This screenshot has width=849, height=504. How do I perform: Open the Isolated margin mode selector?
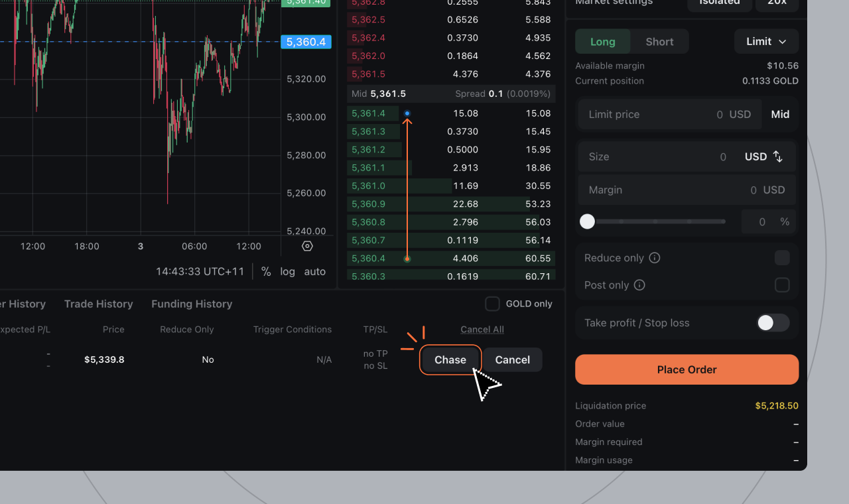click(x=719, y=3)
